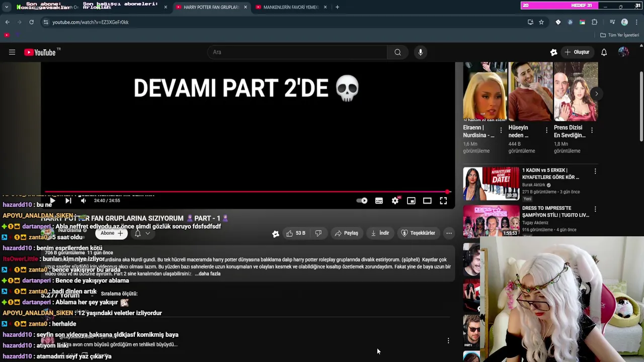The image size is (644, 362).
Task: Skip to the next video
Action: coord(68,201)
